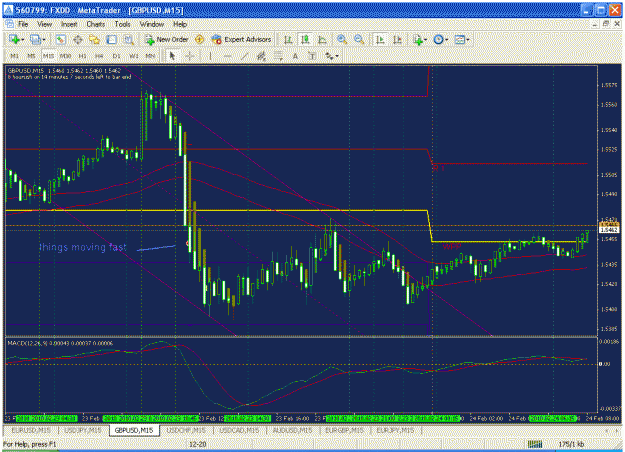Viewport: 625px width, 452px height.
Task: Open the Arrows objects icon
Action: tap(329, 56)
